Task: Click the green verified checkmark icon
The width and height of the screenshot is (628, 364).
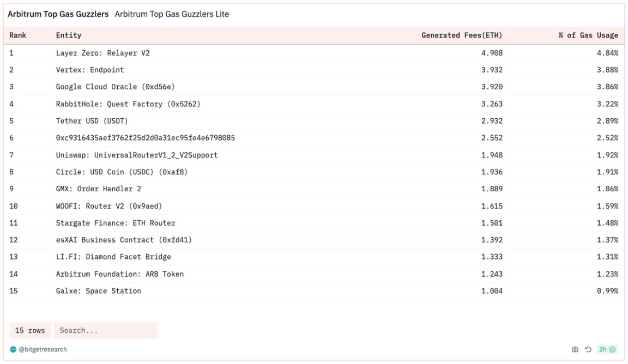Action: [x=613, y=349]
